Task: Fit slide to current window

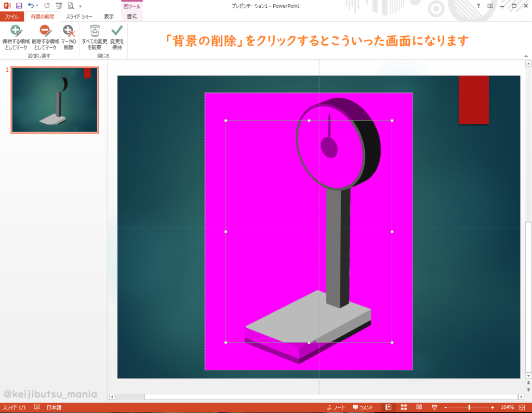Action: pos(522,407)
